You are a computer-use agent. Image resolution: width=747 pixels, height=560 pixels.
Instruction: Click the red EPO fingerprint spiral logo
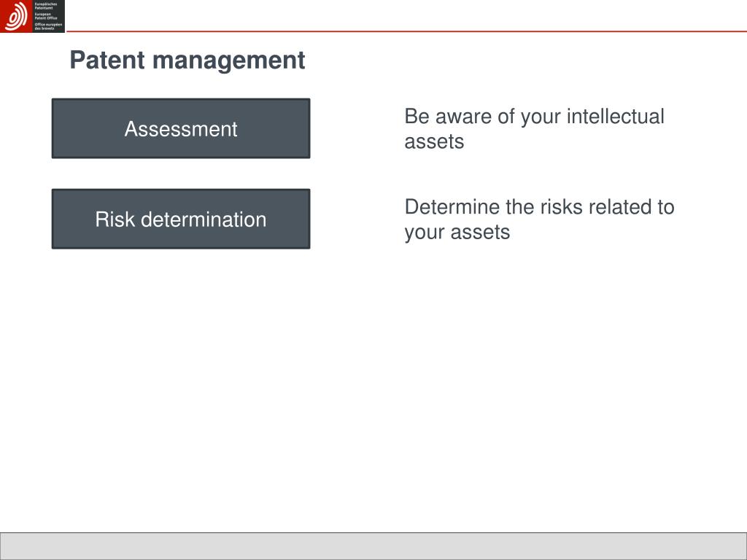pos(16,16)
